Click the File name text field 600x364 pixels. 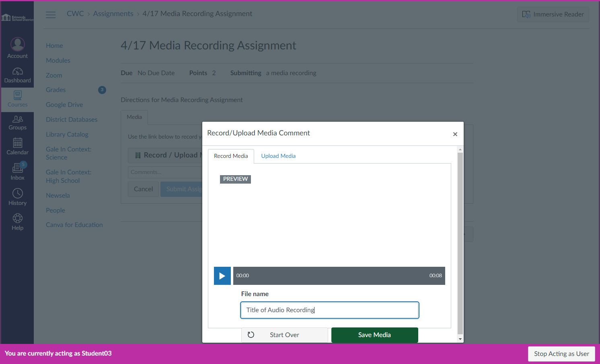330,310
